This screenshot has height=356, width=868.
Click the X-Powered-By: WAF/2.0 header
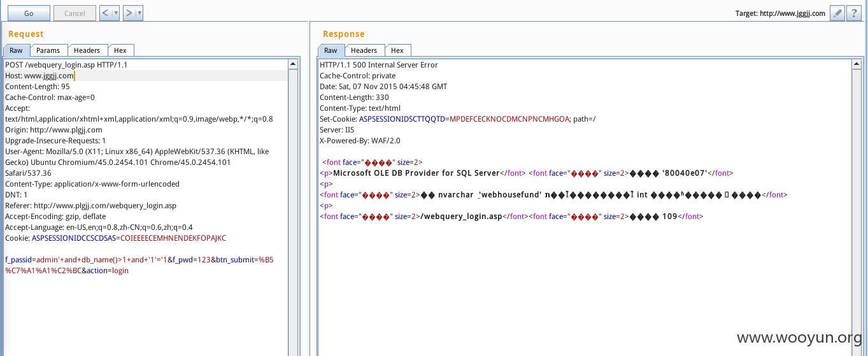click(x=360, y=141)
